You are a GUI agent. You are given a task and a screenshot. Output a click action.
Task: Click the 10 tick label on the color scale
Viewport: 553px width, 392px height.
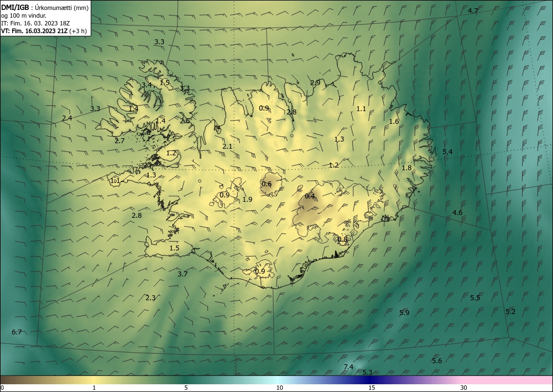tap(280, 388)
